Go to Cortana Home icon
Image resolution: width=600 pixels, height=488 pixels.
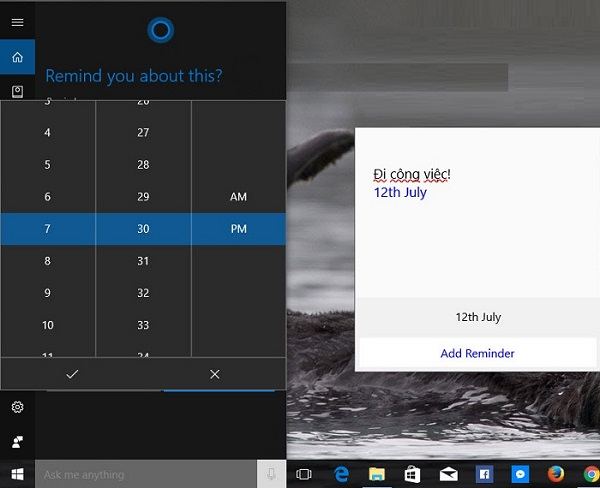[17, 57]
